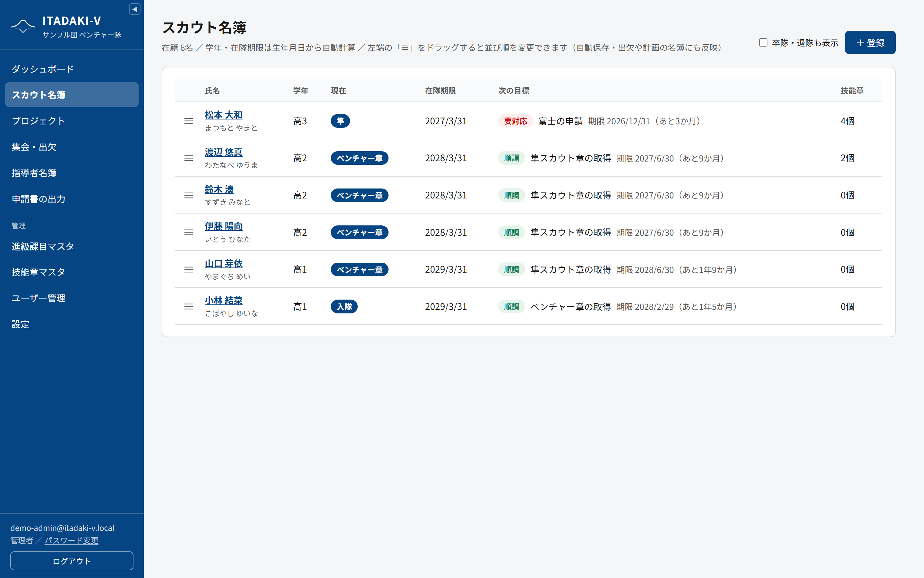This screenshot has height=578, width=924.
Task: Click the 2027/3/31 term date
Action: 446,121
